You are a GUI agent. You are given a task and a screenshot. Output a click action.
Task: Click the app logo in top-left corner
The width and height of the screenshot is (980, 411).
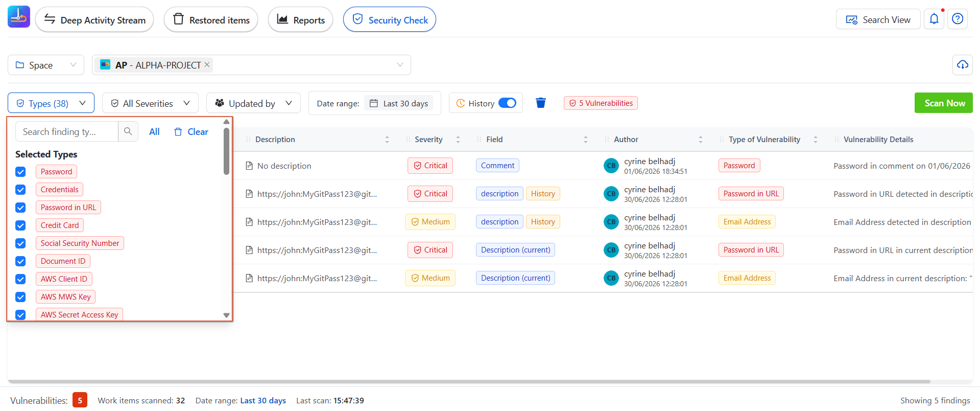[x=19, y=17]
